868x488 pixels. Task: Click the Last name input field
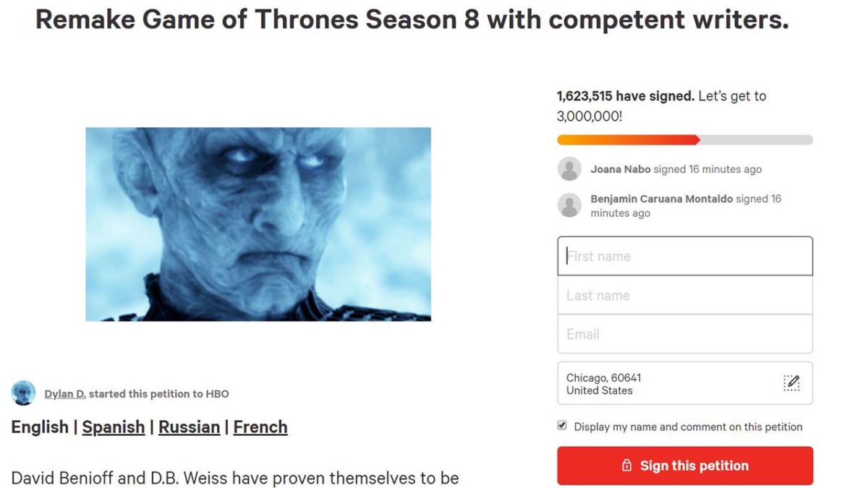[x=684, y=295]
